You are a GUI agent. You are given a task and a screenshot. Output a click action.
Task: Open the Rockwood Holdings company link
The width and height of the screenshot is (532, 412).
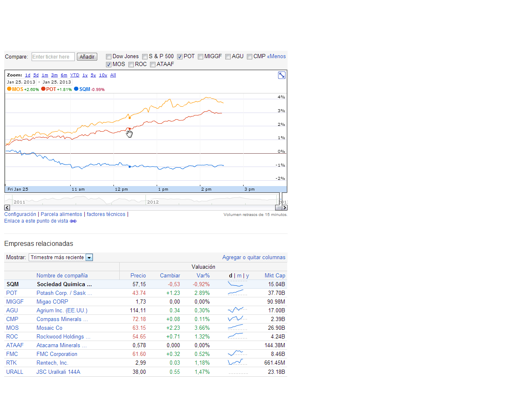[x=64, y=336]
